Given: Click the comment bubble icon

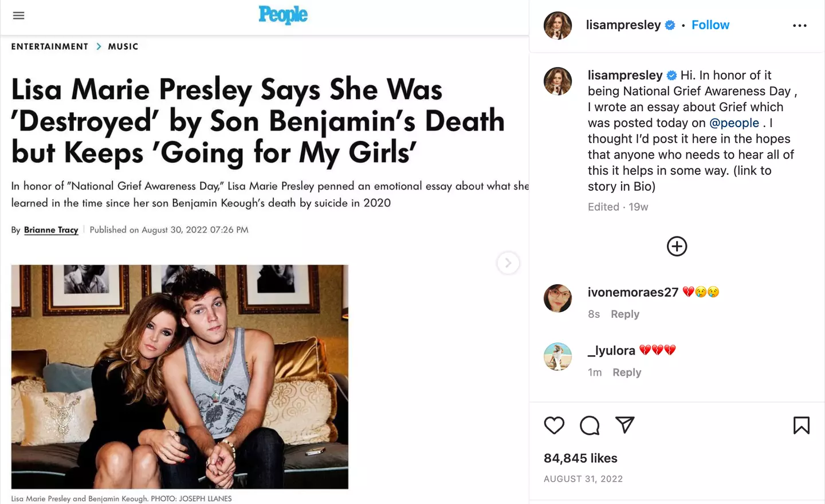Looking at the screenshot, I should point(590,426).
